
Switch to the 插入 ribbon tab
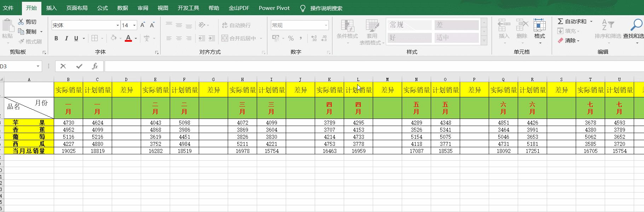51,8
